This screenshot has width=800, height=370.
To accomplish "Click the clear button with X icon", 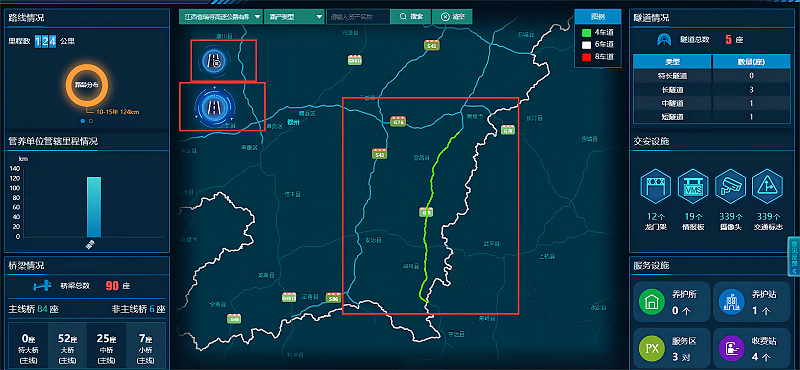I will tap(452, 16).
